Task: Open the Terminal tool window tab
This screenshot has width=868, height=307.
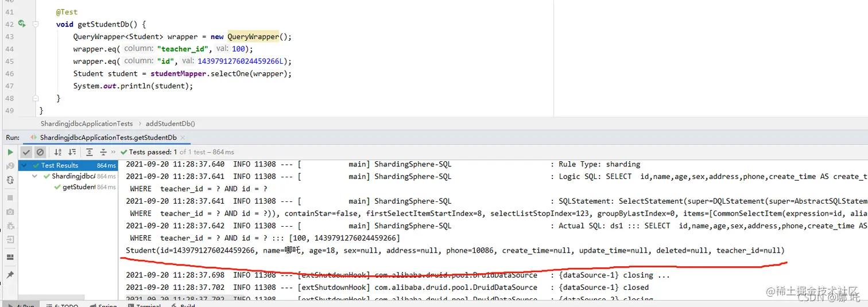Action: click(144, 305)
